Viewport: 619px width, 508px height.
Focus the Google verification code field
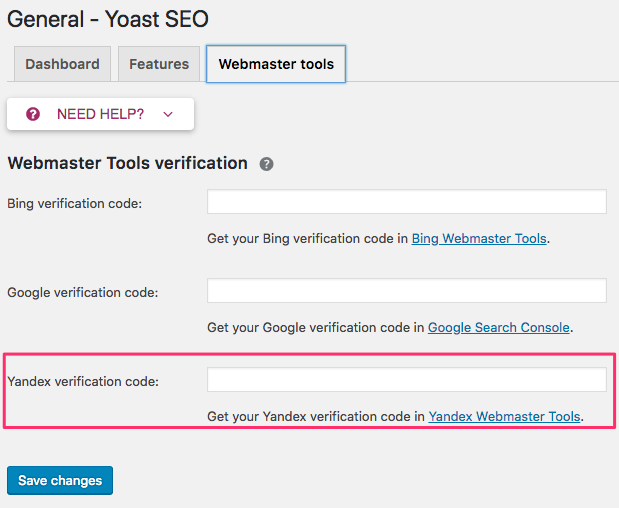point(407,291)
